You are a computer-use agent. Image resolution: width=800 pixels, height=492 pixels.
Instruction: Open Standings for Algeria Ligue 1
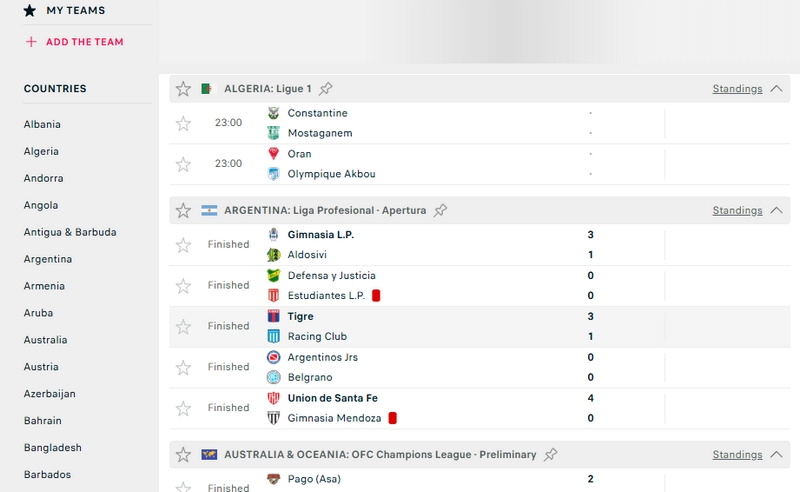(x=737, y=89)
